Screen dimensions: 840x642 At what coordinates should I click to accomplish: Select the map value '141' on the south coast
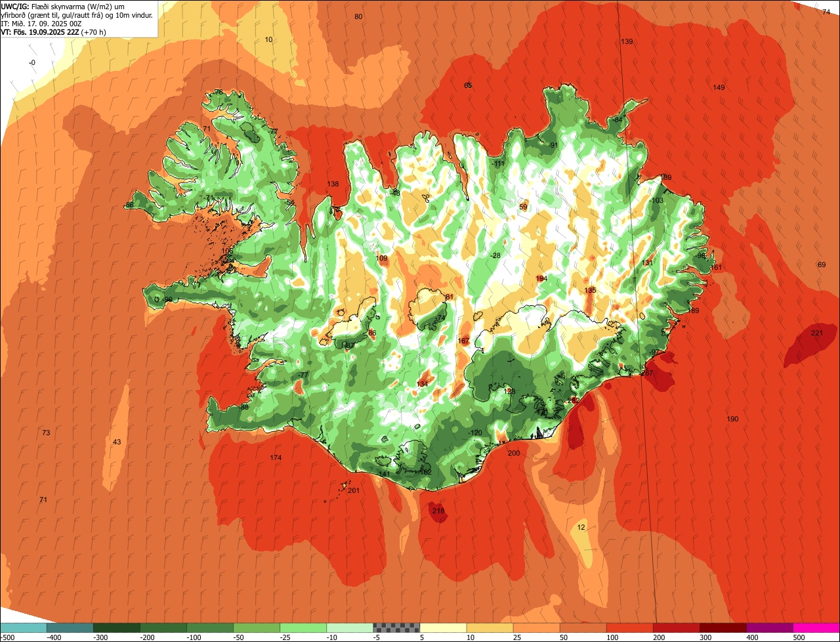[385, 474]
